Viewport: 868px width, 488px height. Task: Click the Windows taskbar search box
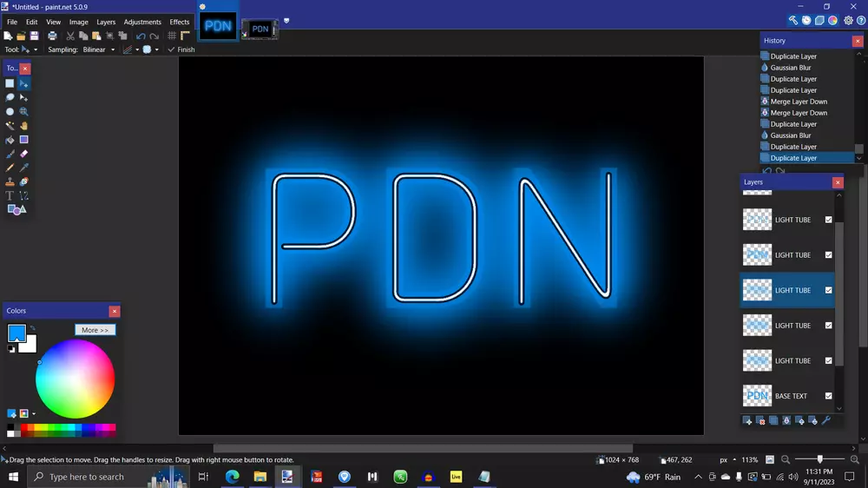[108, 477]
